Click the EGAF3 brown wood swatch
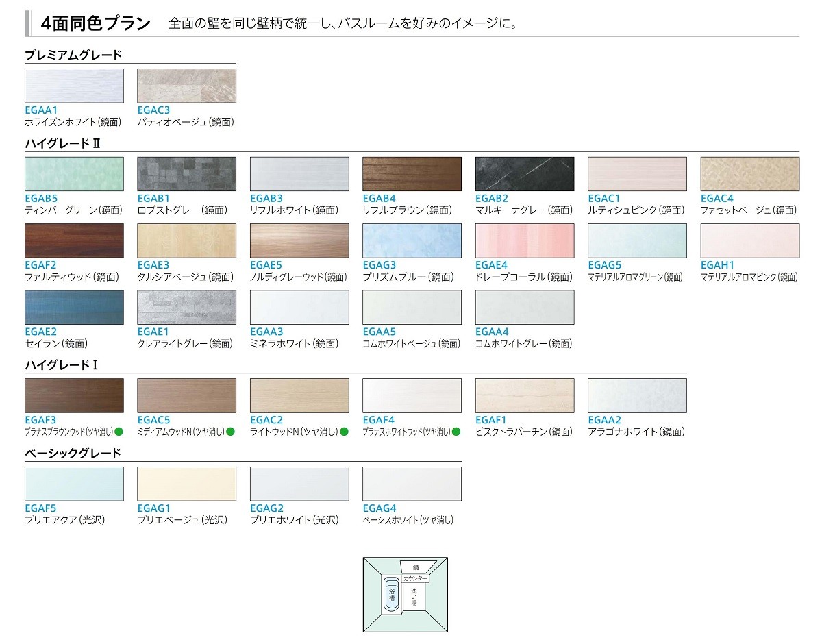Viewport: 822px width, 644px height. 74,395
